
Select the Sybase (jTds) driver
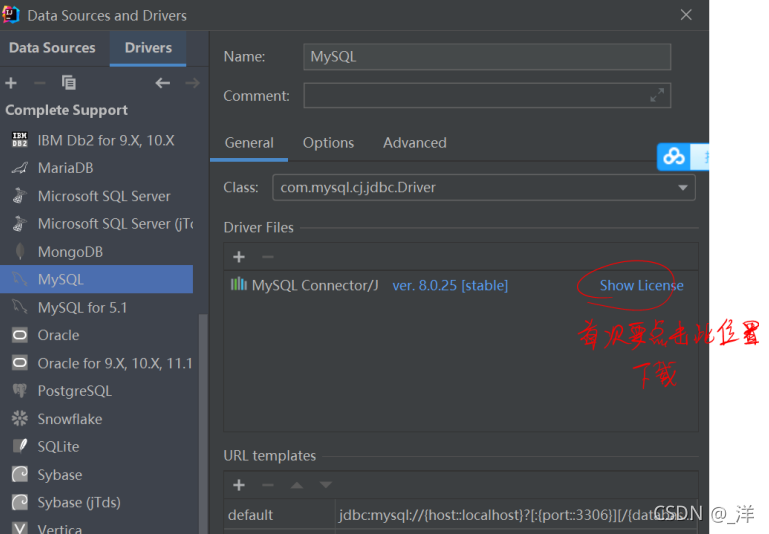coord(97,502)
